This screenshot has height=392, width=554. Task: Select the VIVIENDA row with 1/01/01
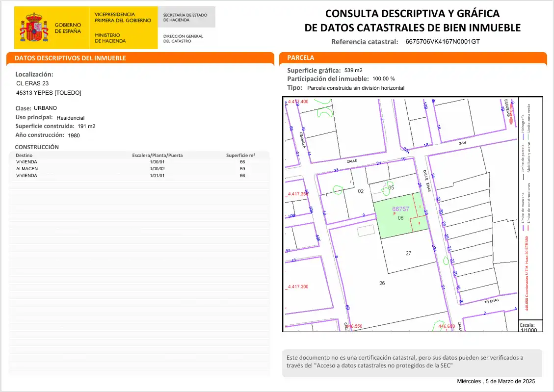click(x=139, y=176)
